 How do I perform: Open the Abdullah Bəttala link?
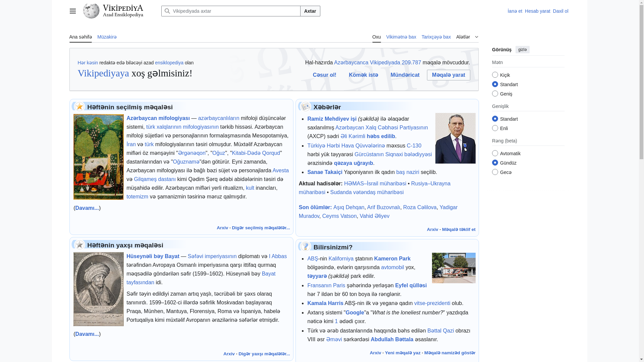[392, 339]
